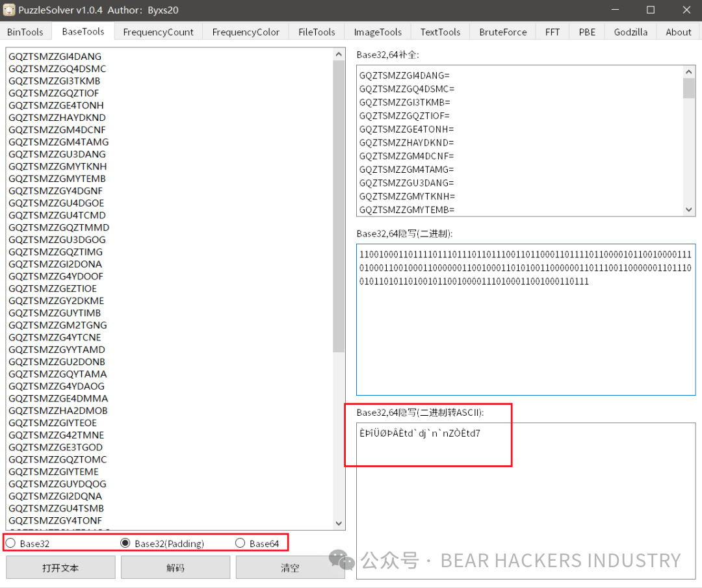Viewport: 702px width, 588px height.
Task: Open the About tab
Action: tap(678, 32)
